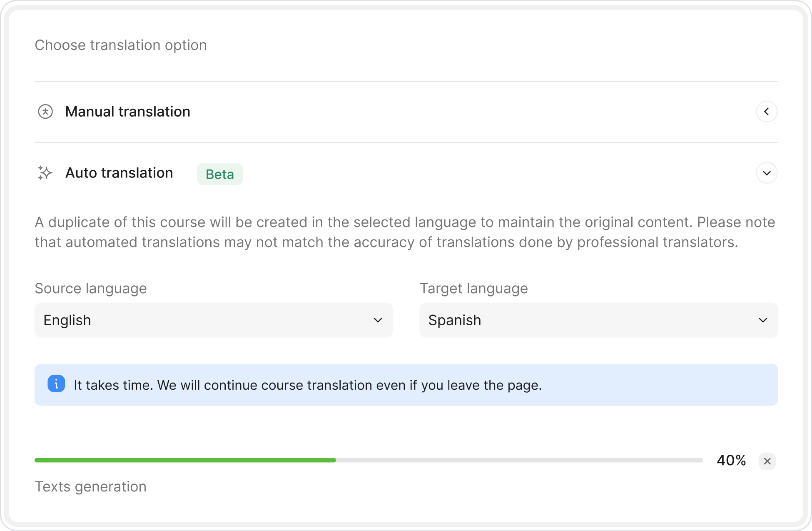
Task: Click the 40% progress label
Action: click(731, 460)
